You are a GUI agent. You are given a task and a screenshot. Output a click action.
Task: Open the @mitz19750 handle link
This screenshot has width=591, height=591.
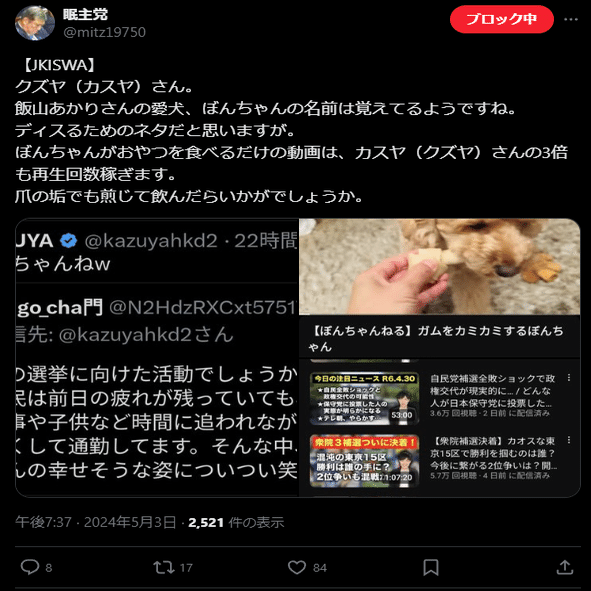click(104, 32)
